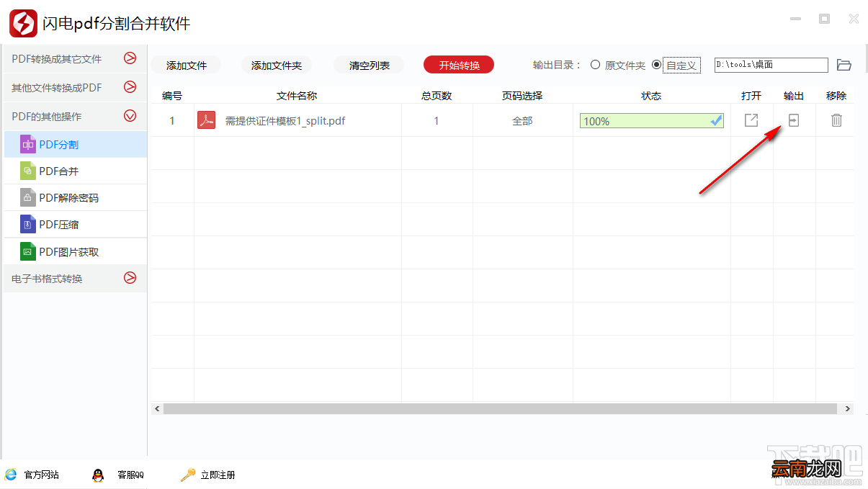Viewport: 868px width, 489px height.
Task: Click the output location icon in row 1
Action: coord(794,120)
